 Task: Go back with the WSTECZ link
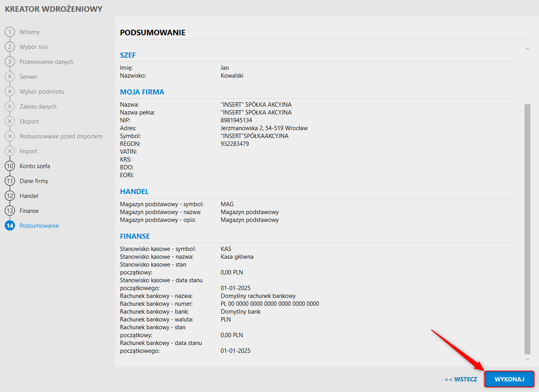click(x=461, y=379)
